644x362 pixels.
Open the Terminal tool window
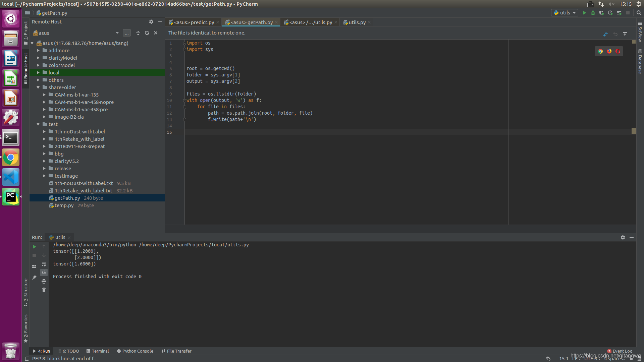pos(98,351)
